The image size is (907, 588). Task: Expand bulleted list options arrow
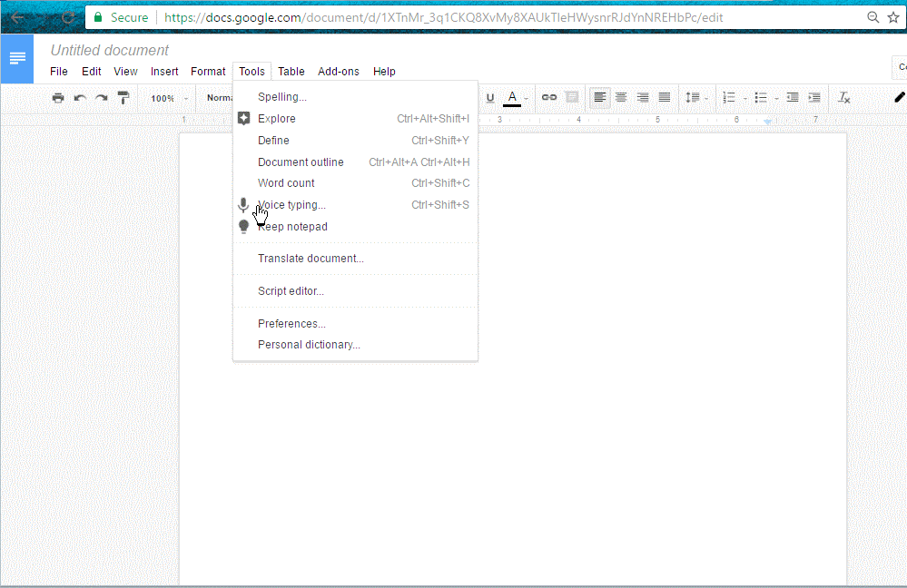(x=776, y=99)
